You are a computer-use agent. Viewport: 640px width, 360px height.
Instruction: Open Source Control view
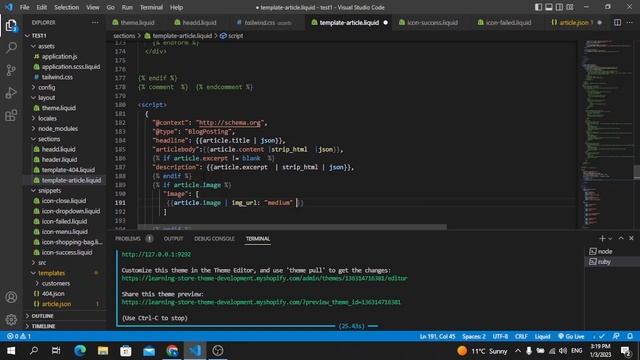[11, 70]
